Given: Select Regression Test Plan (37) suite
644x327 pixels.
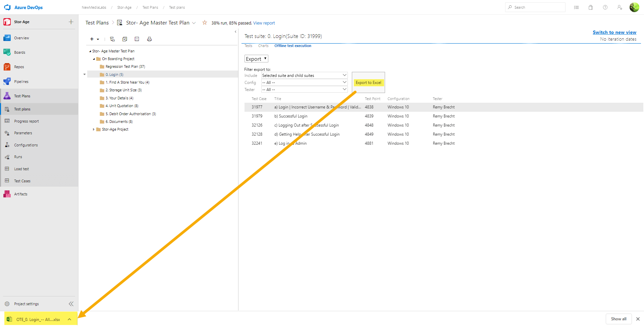Looking at the screenshot, I should click(125, 66).
